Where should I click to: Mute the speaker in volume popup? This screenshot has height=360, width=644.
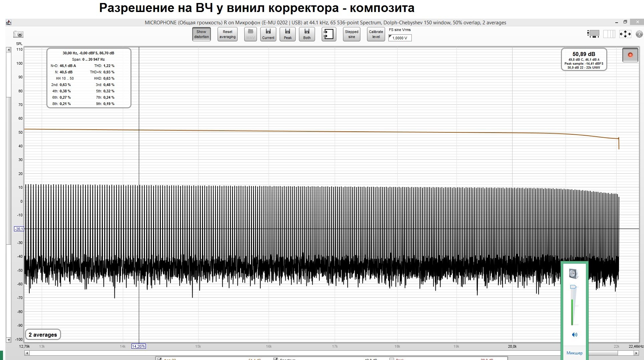(x=574, y=335)
